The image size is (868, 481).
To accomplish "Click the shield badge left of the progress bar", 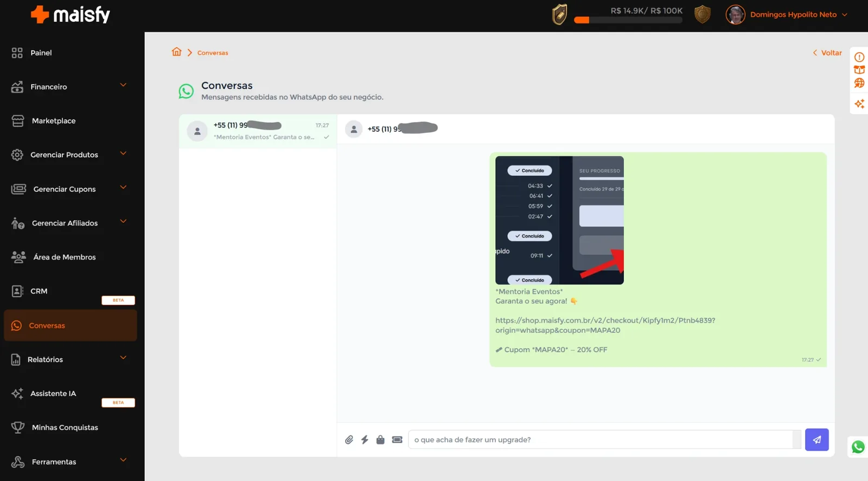I will pos(559,15).
